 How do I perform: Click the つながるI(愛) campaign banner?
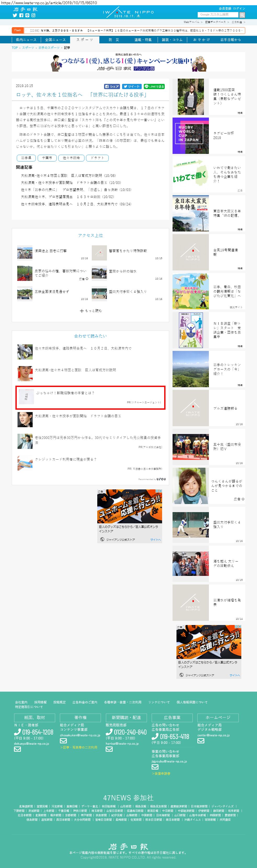click(x=129, y=62)
